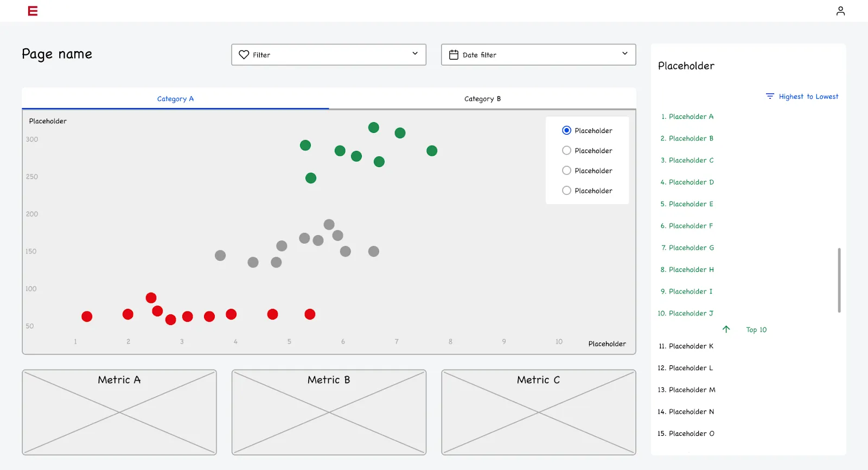Switch to the Category B tab
This screenshot has height=470, width=868.
click(x=482, y=99)
